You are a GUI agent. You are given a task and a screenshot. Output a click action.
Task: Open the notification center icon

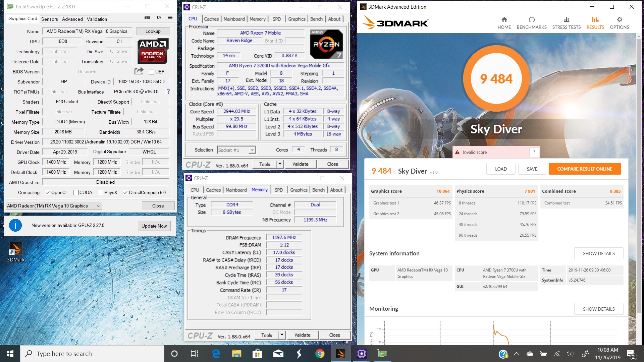631,354
